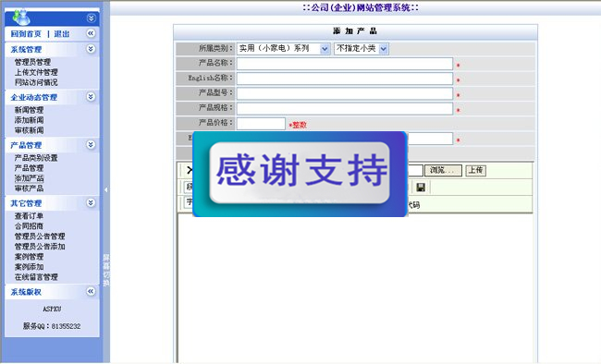Click the 产品价格 input field
601x364 pixels.
(x=261, y=124)
